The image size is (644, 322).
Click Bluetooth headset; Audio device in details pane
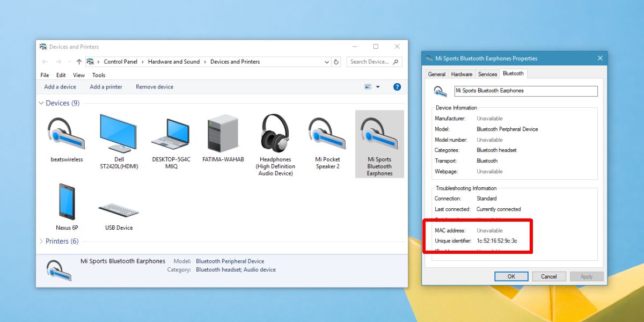236,269
